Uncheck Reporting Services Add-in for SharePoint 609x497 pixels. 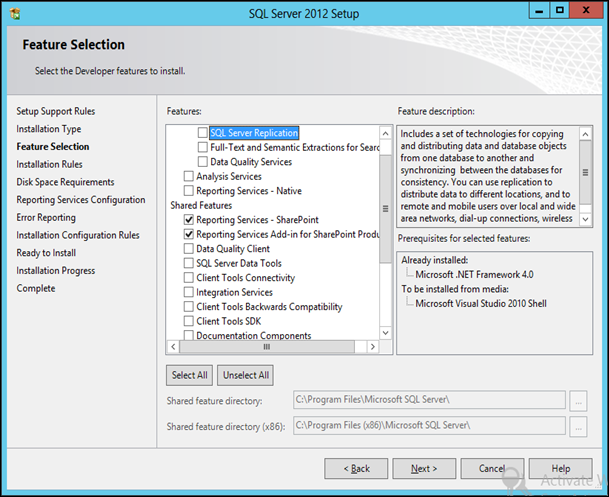188,234
